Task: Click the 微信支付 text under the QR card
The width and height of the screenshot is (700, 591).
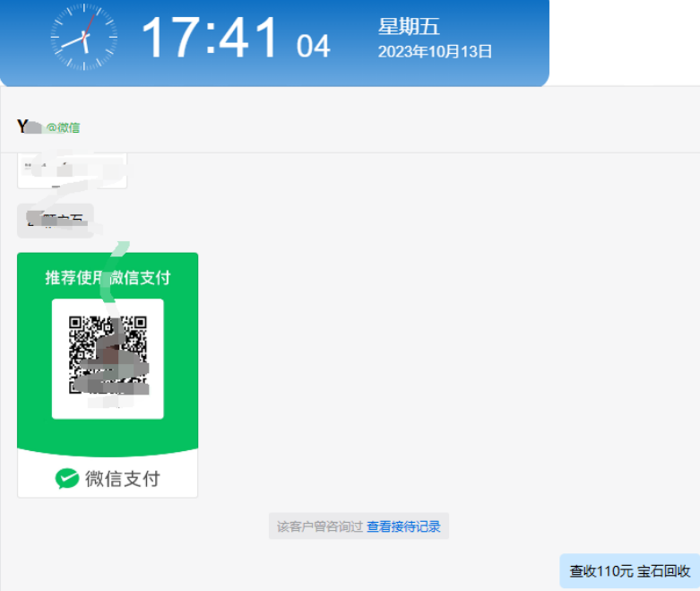Action: click(x=122, y=478)
